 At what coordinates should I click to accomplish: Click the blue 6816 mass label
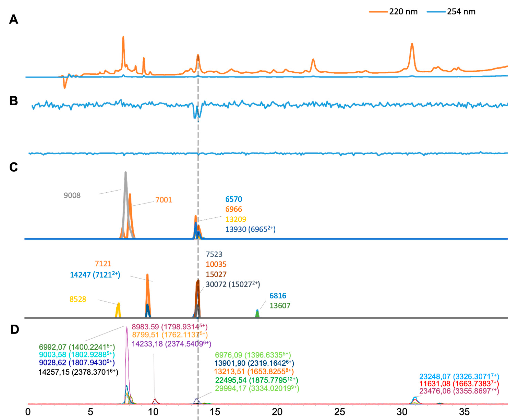click(x=278, y=296)
